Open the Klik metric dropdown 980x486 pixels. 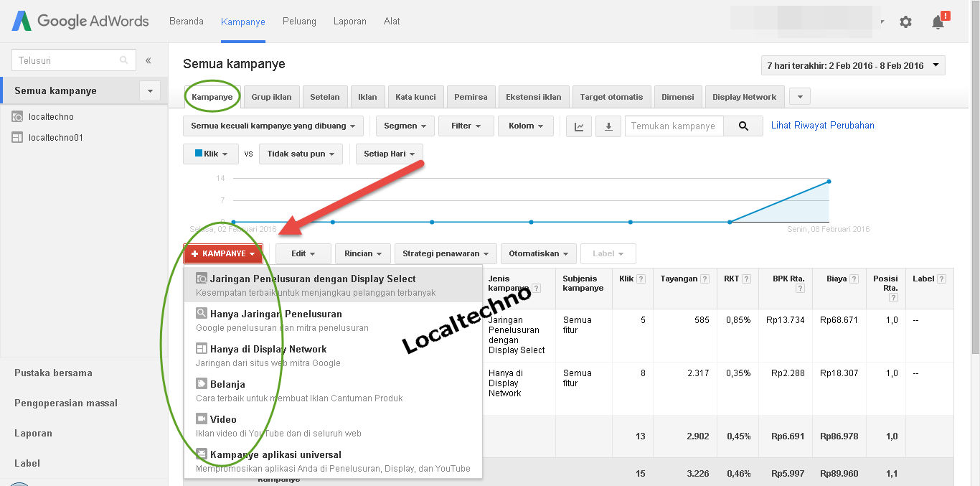211,154
